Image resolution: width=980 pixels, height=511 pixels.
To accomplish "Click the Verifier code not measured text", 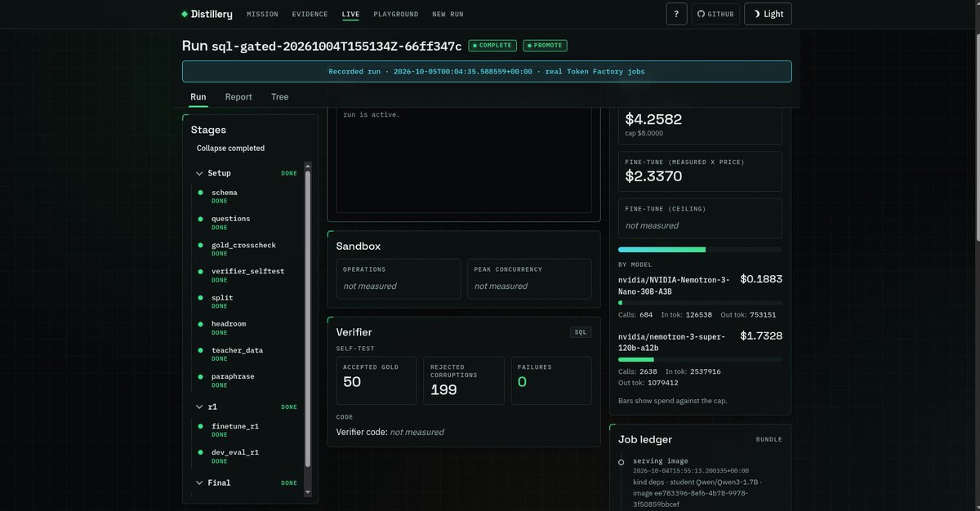I will [x=390, y=432].
